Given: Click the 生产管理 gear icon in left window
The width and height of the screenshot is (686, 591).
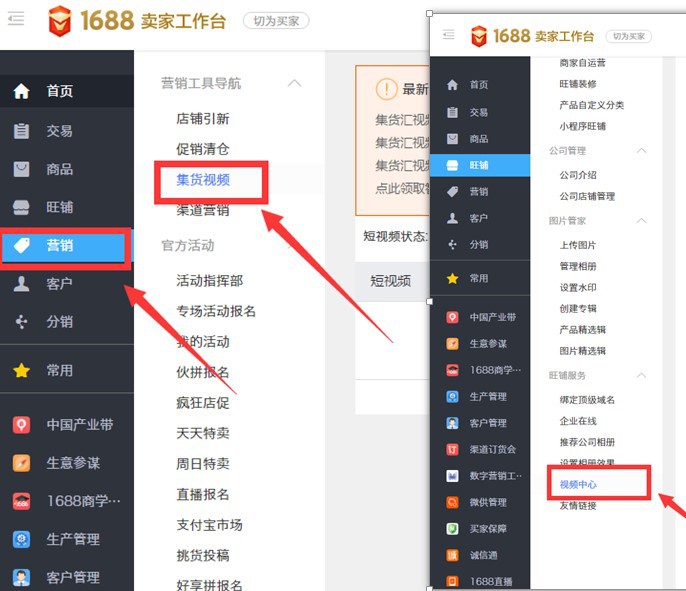Looking at the screenshot, I should (x=21, y=539).
